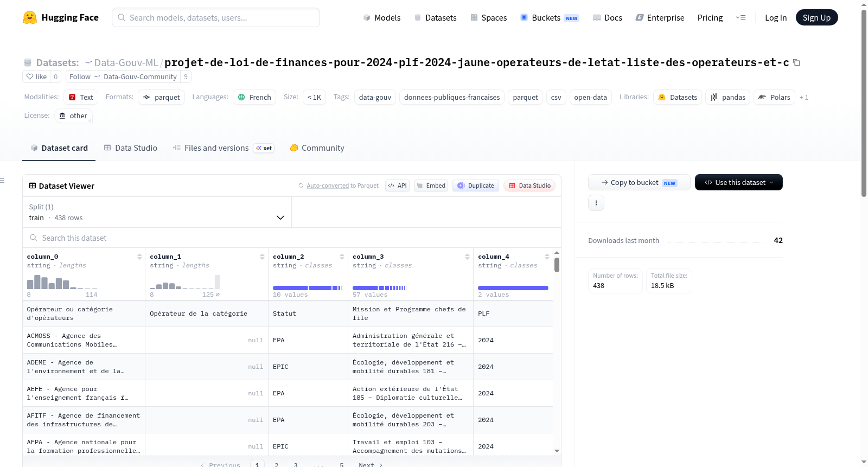Click the column_2 class distribution bar
The height and width of the screenshot is (467, 868).
[x=308, y=288]
